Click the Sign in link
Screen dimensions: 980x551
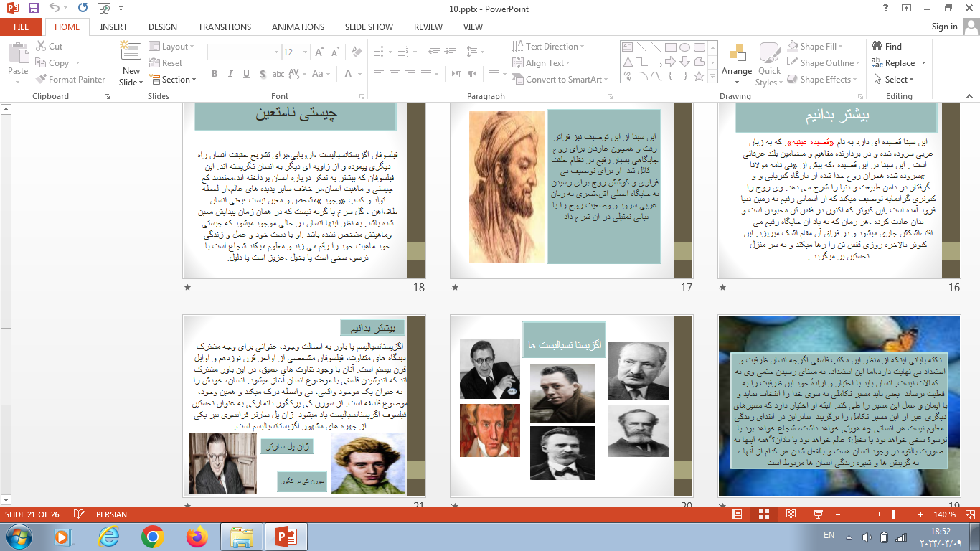pos(944,27)
